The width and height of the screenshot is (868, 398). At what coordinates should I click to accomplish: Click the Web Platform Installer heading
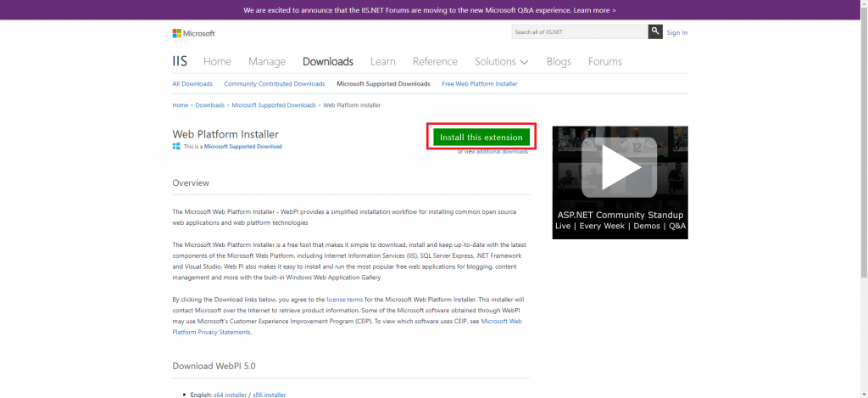coord(225,134)
